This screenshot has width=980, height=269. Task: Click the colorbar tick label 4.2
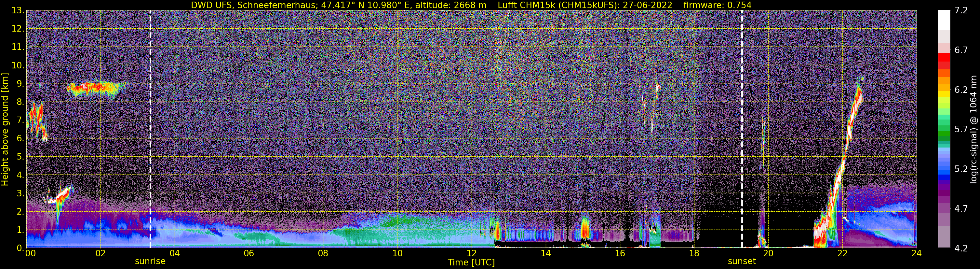961,248
